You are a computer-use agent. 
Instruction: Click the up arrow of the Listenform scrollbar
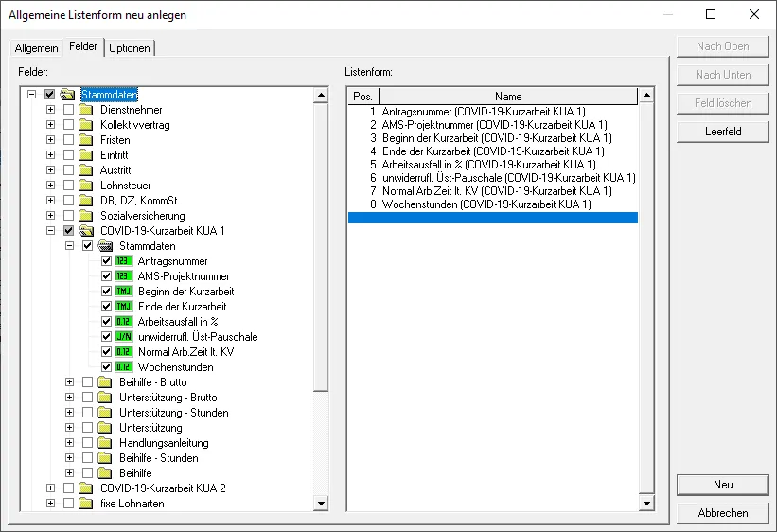(x=646, y=95)
